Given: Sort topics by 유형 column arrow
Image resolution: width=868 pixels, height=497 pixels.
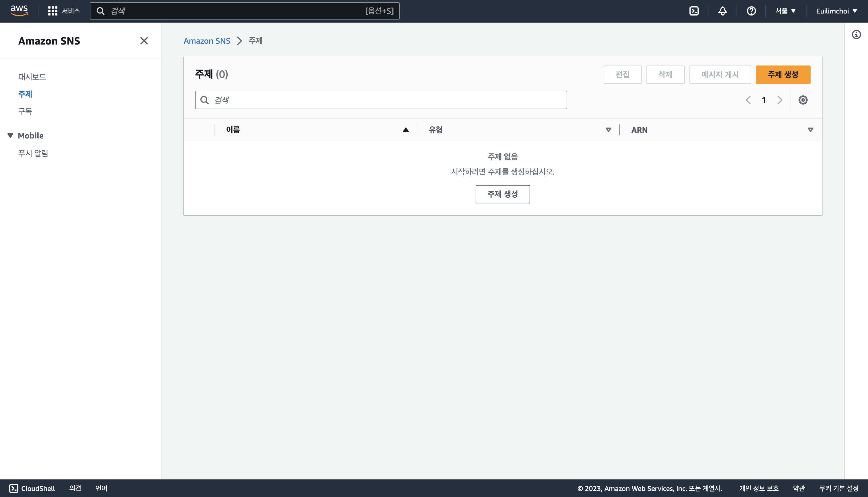Looking at the screenshot, I should pyautogui.click(x=608, y=130).
